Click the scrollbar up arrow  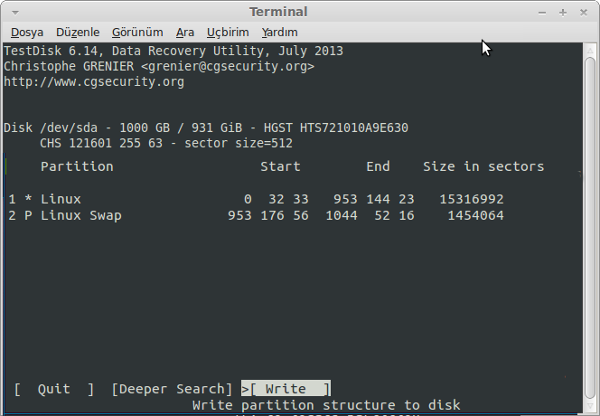click(590, 50)
